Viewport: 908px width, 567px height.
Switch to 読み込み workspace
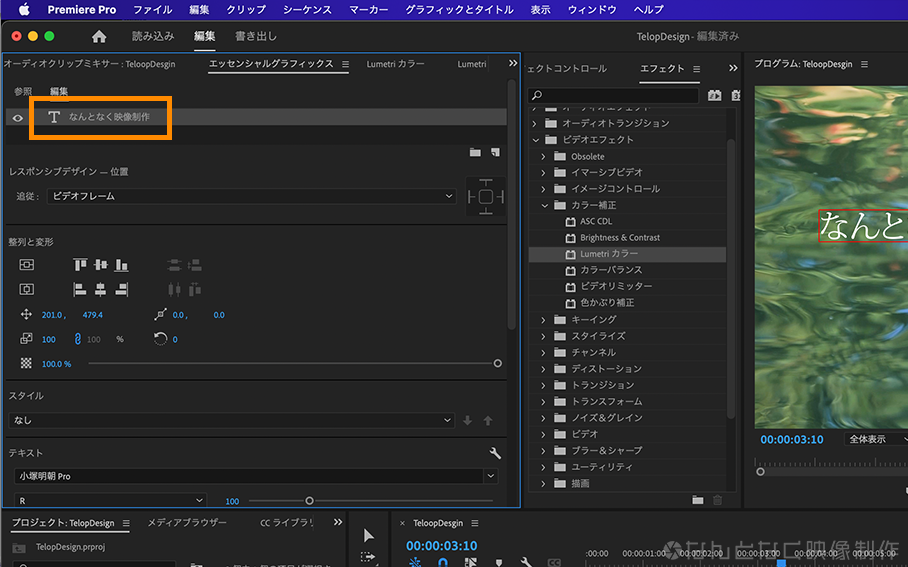click(x=153, y=36)
